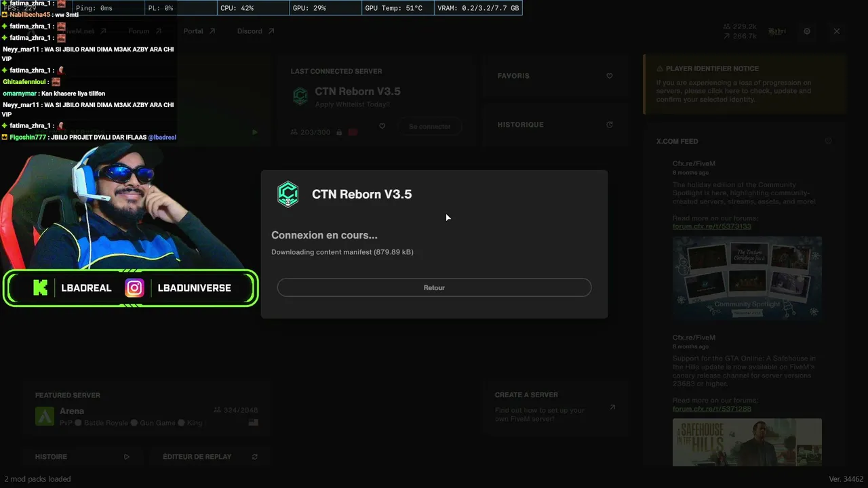
Task: Click the Figoshin777 chat username
Action: click(28, 138)
